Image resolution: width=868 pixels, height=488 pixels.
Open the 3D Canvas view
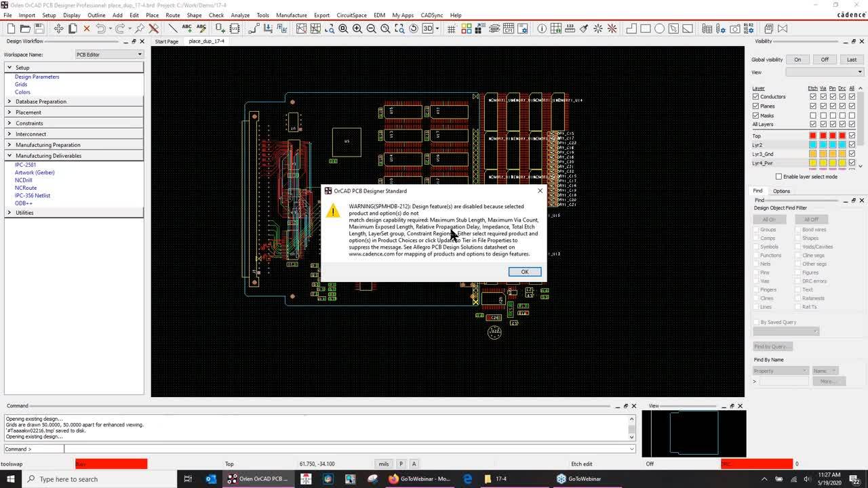tap(426, 28)
